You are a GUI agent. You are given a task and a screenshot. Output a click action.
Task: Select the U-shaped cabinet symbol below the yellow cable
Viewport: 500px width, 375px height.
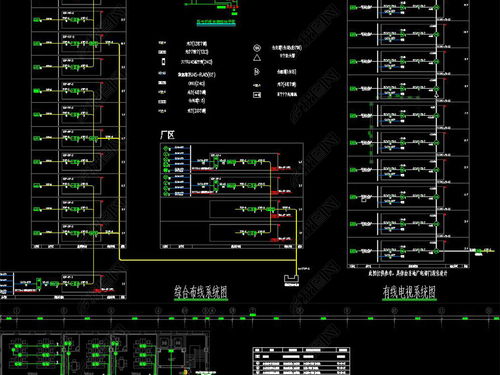click(291, 279)
